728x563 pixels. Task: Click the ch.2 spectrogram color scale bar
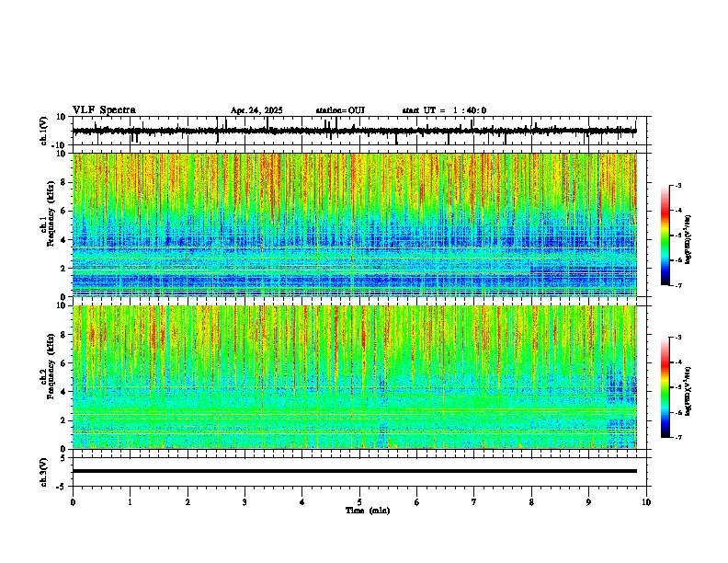[x=665, y=387]
